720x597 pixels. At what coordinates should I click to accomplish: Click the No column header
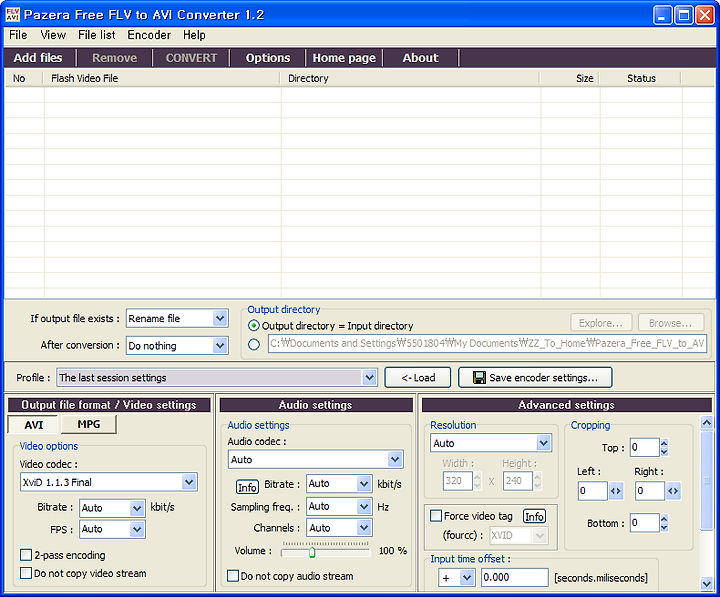pyautogui.click(x=24, y=78)
